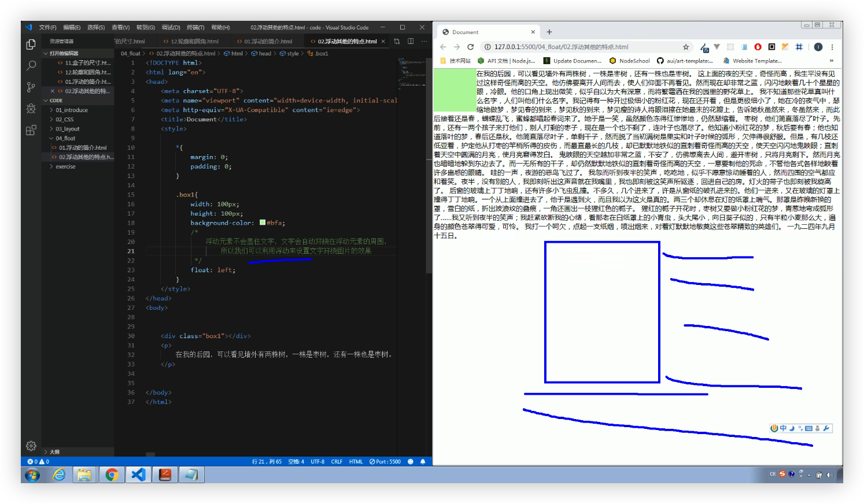The height and width of the screenshot is (504, 864).
Task: Click the .box1 breadcrumb item
Action: [318, 54]
